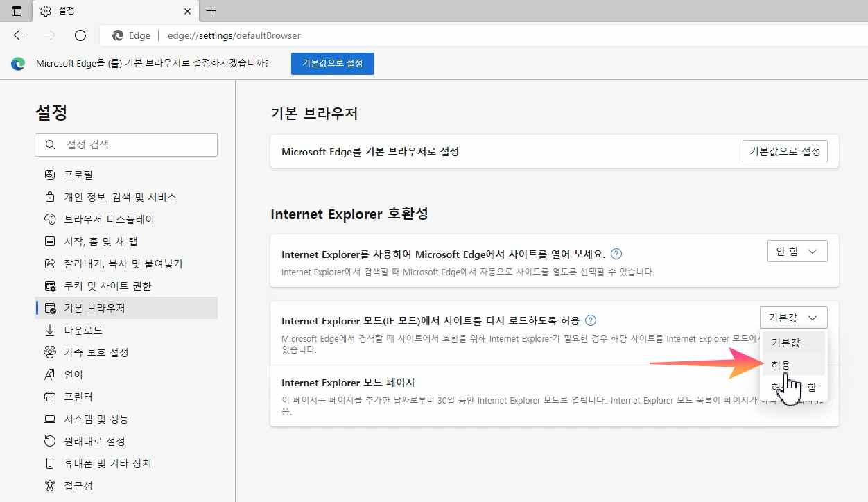This screenshot has height=502, width=868.
Task: Go to 언어 settings
Action: (x=126, y=374)
